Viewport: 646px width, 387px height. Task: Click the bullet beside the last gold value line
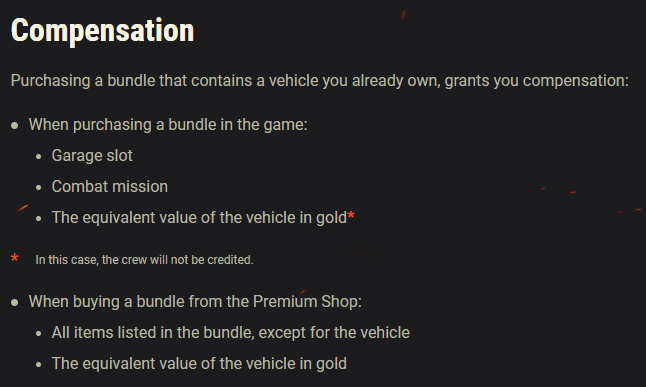coord(39,364)
